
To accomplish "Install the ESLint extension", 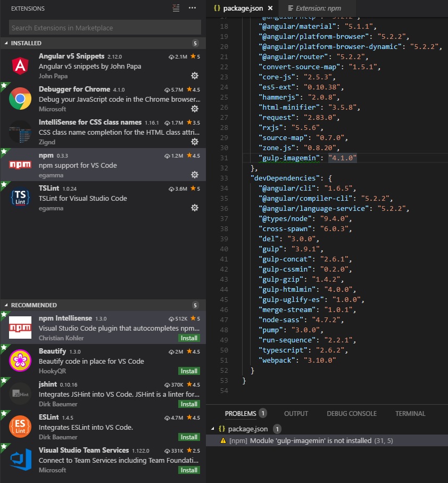I will pyautogui.click(x=189, y=437).
